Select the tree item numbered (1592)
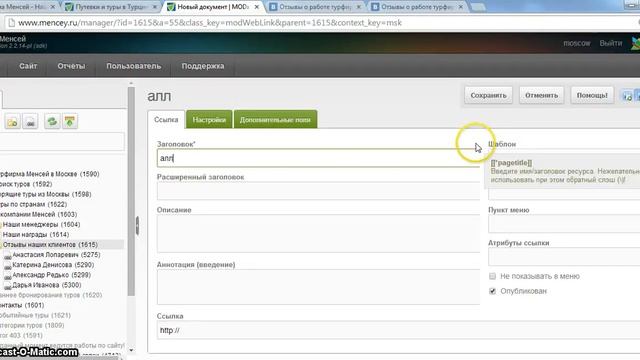Image resolution: width=640 pixels, height=360 pixels. [26, 184]
